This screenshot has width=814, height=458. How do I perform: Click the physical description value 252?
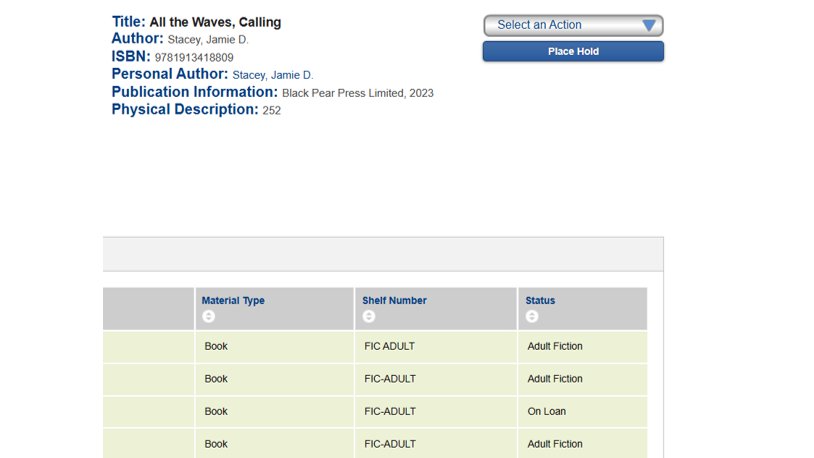click(x=272, y=111)
